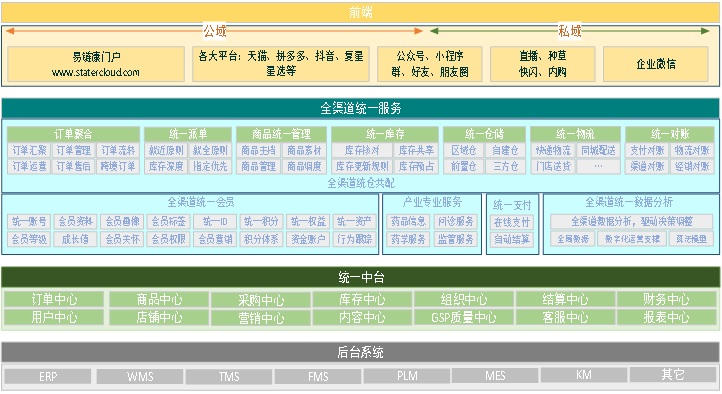Click the WMS backend system box
The width and height of the screenshot is (722, 394).
(140, 377)
